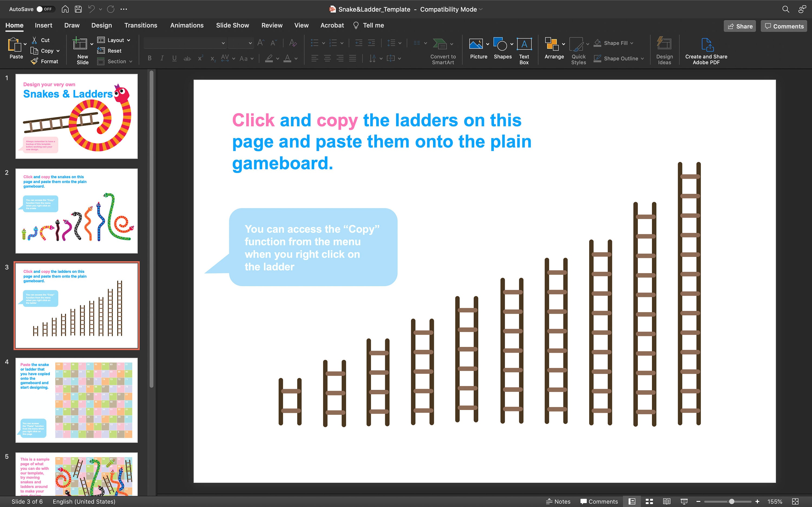
Task: Toggle bold formatting
Action: point(149,58)
